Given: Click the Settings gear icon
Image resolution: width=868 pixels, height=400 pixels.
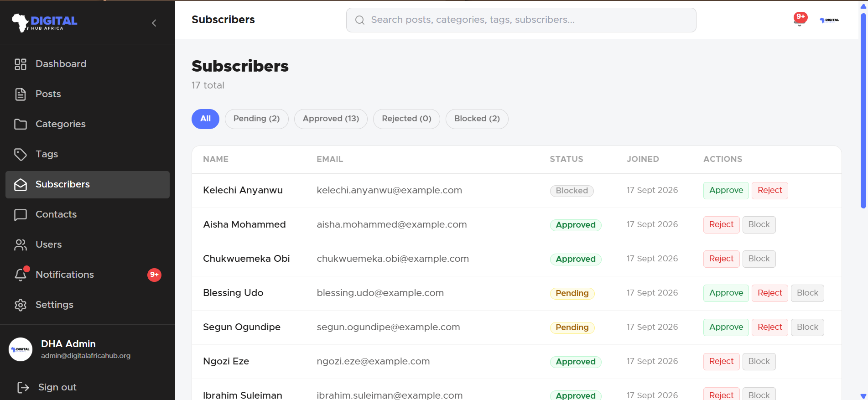Looking at the screenshot, I should click(21, 305).
